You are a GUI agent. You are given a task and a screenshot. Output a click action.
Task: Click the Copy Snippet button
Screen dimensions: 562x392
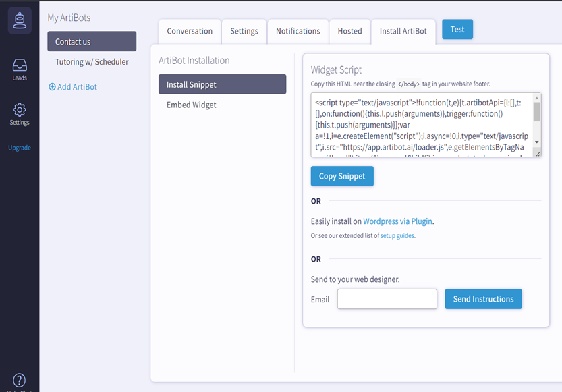[342, 177]
